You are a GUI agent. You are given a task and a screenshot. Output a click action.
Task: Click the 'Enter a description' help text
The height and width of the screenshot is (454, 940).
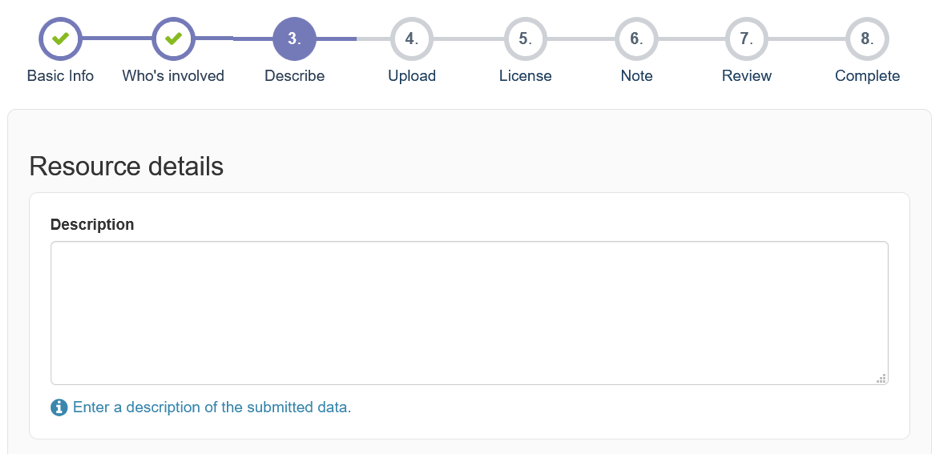click(212, 407)
